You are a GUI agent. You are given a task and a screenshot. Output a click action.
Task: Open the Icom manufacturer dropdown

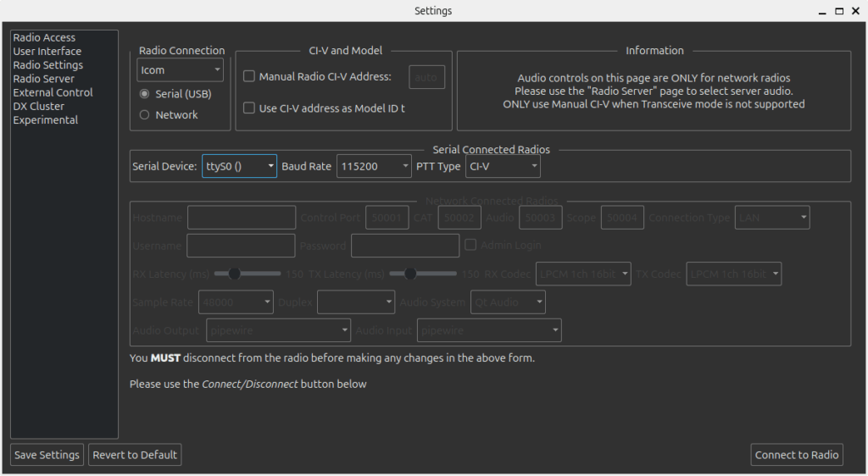180,70
